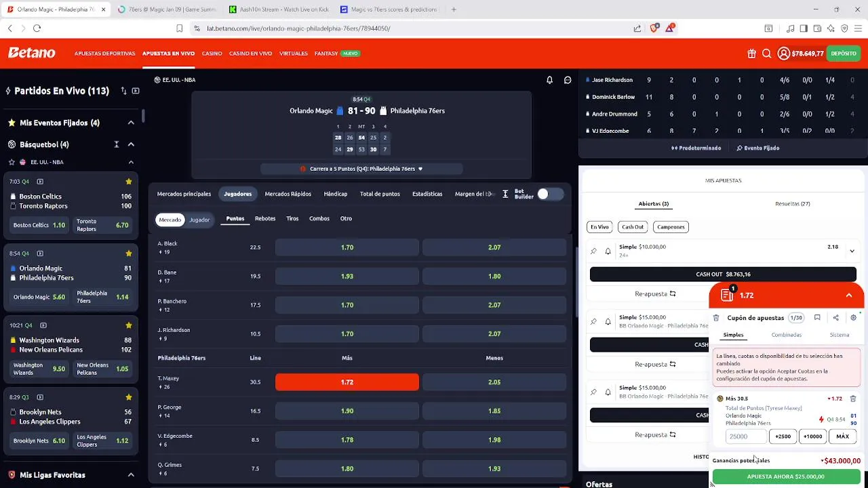Image resolution: width=868 pixels, height=488 pixels.
Task: Open the search magnifier in Betano header
Action: pyautogui.click(x=767, y=54)
